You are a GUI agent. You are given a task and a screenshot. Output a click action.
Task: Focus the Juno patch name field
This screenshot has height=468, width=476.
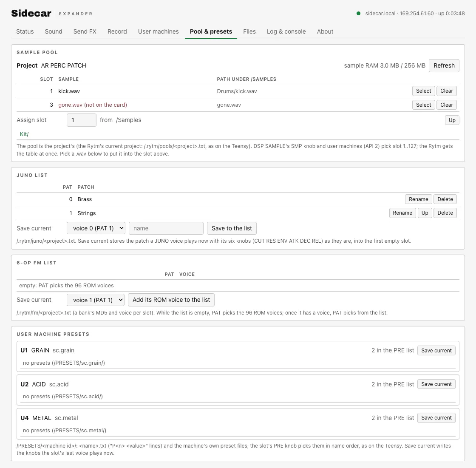[x=166, y=228]
